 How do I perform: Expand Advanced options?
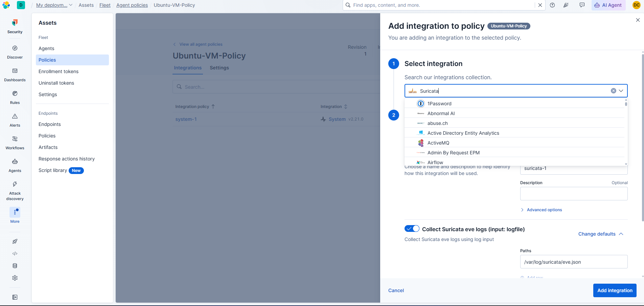[x=541, y=210]
